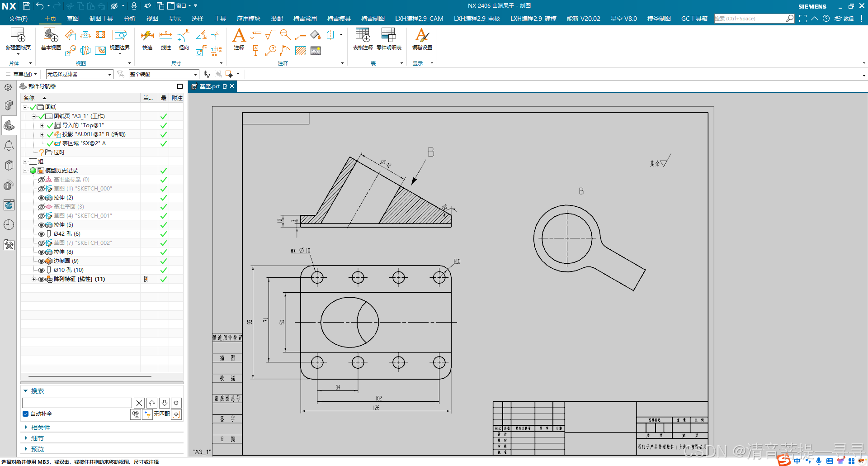This screenshot has width=868, height=466.
Task: Click the full screen toggle icon
Action: (x=803, y=19)
